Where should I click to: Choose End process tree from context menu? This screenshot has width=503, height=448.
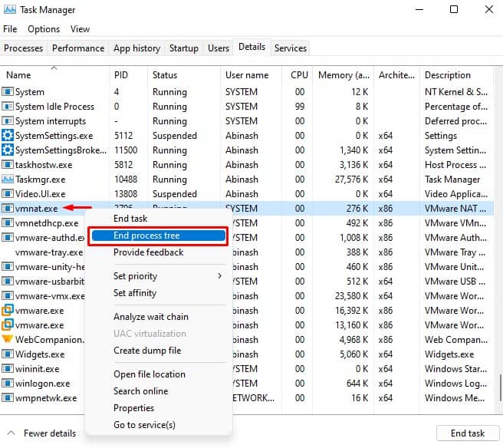click(x=158, y=236)
